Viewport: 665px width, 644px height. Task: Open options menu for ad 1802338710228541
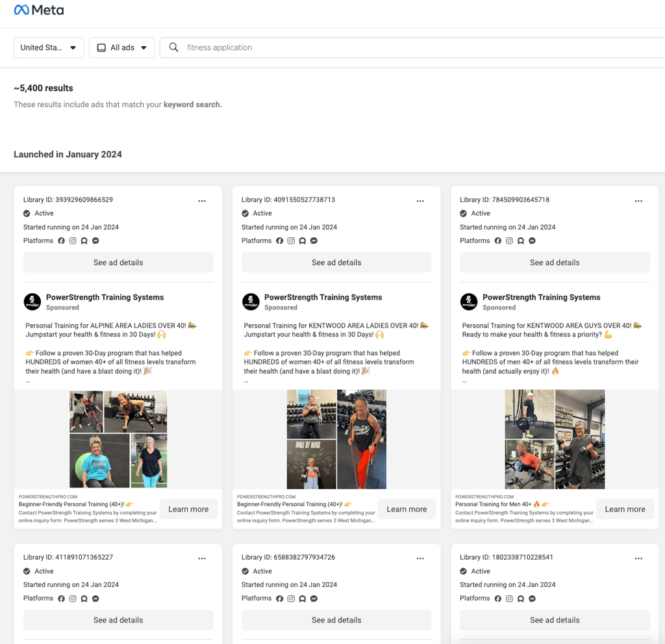[x=638, y=558]
